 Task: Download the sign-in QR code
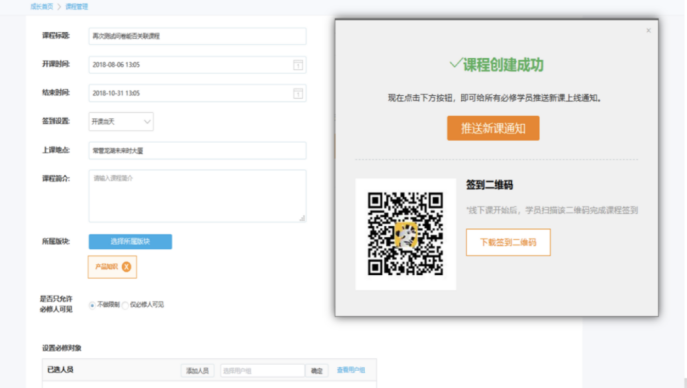point(508,242)
